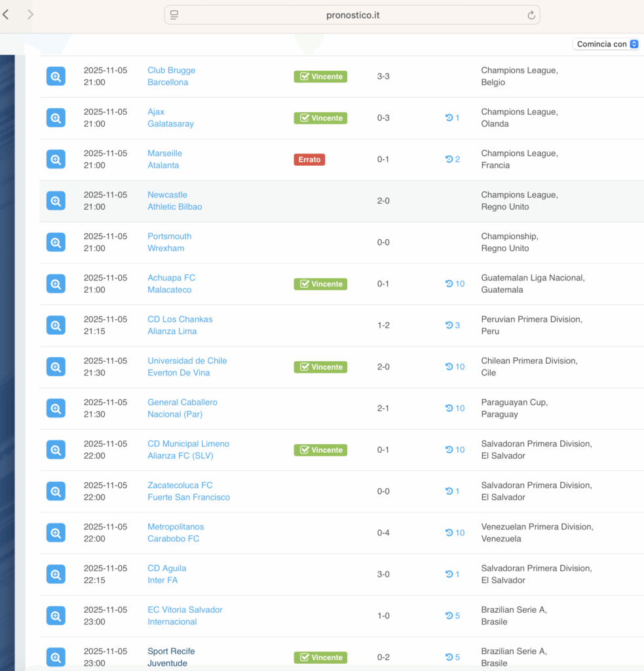Viewport: 644px width, 671px height.
Task: Open the Galatasaray team link
Action: pos(170,124)
